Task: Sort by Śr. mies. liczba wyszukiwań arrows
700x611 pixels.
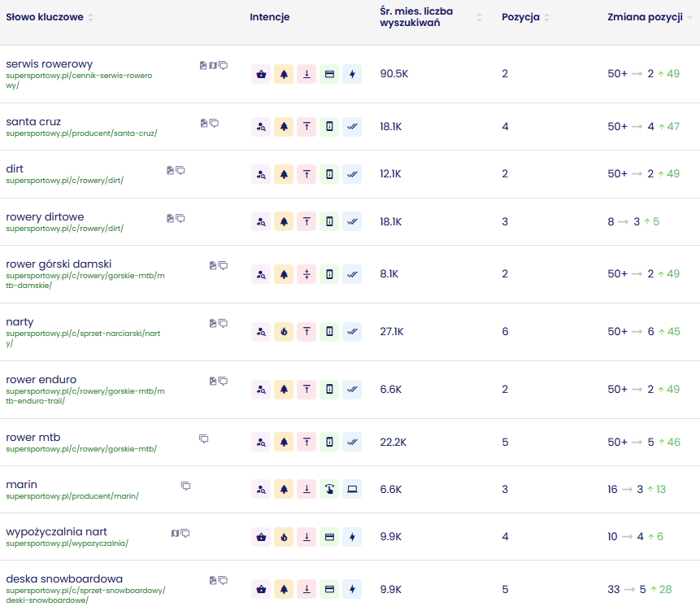Action: [x=480, y=18]
